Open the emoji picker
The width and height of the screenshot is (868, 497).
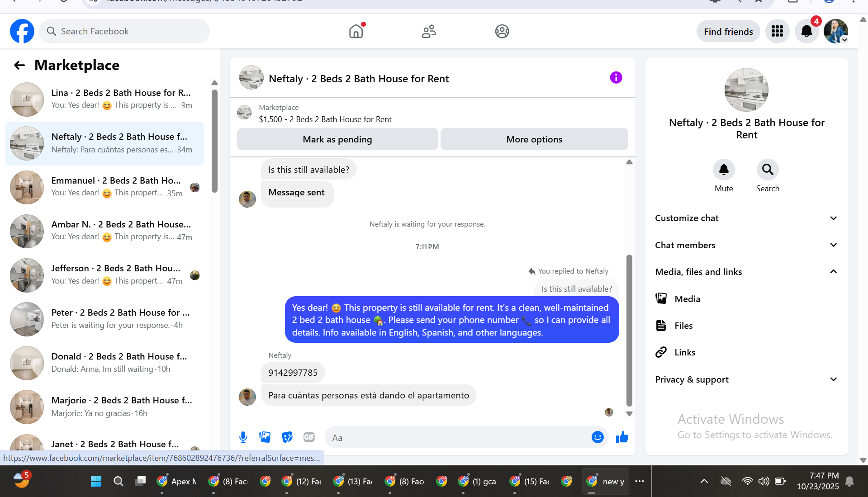tap(597, 437)
